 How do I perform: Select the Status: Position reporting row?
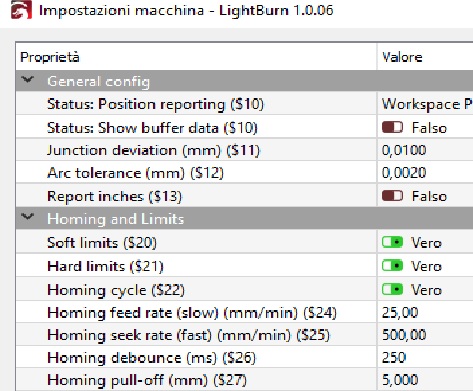(244, 104)
